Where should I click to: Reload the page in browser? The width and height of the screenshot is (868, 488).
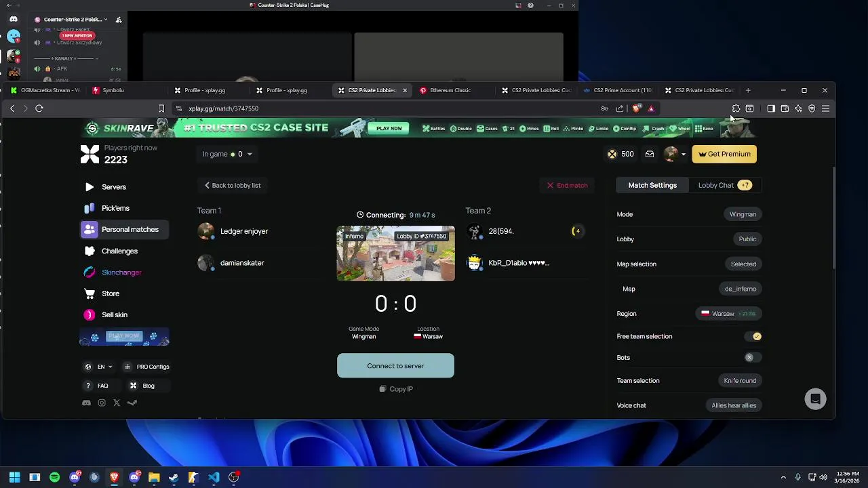[x=39, y=108]
